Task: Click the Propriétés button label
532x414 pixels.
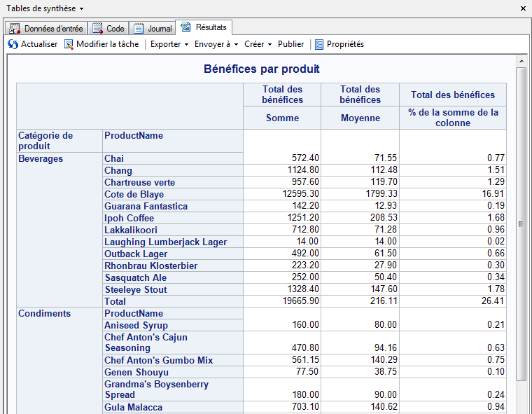Action: (345, 44)
